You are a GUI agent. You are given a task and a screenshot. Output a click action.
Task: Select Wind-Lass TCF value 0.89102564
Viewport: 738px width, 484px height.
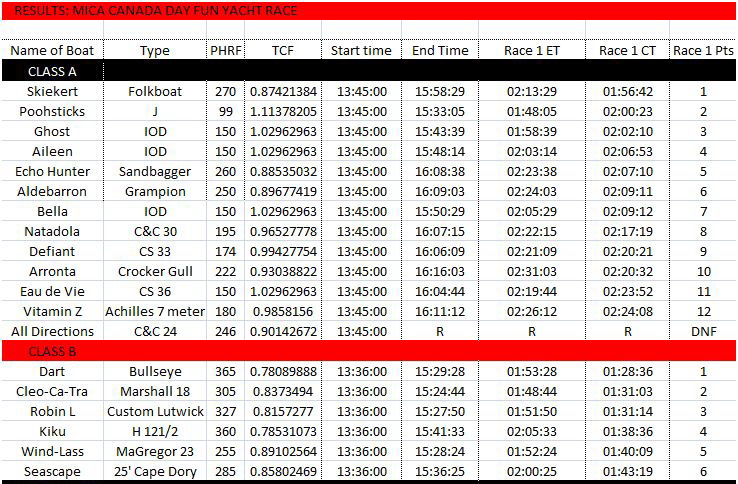282,451
